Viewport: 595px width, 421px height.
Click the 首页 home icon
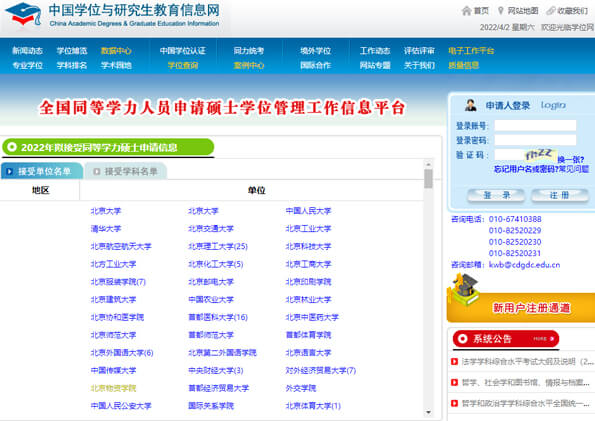466,11
